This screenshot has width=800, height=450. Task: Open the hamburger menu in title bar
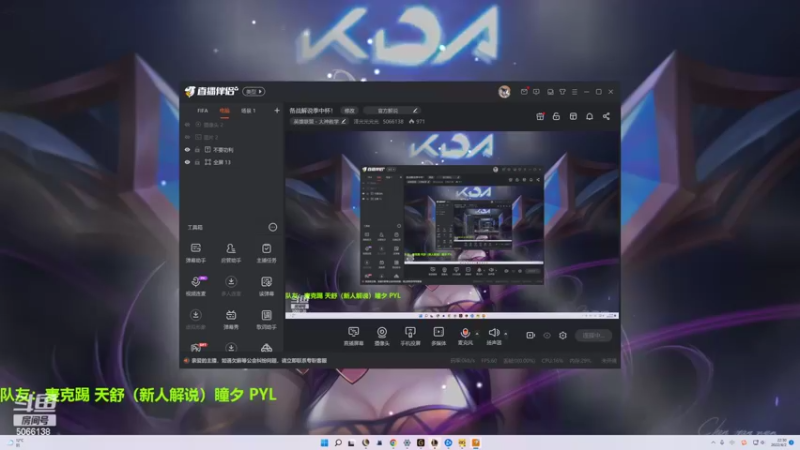[574, 92]
